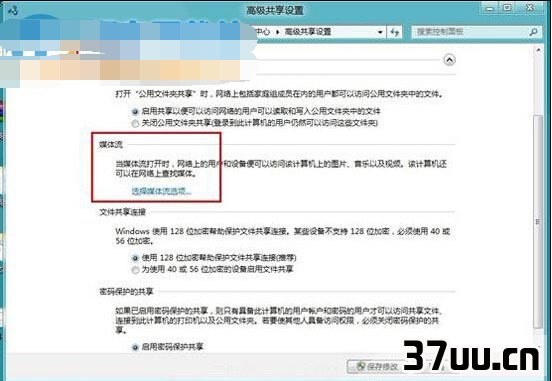552x381 pixels.
Task: Click the vertical scrollbar thumb
Action: coord(538,222)
